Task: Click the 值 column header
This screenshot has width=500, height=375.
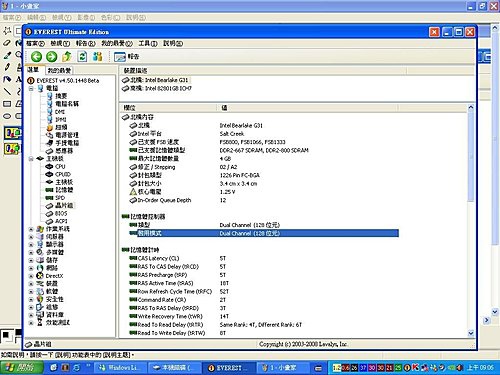Action: 308,108
